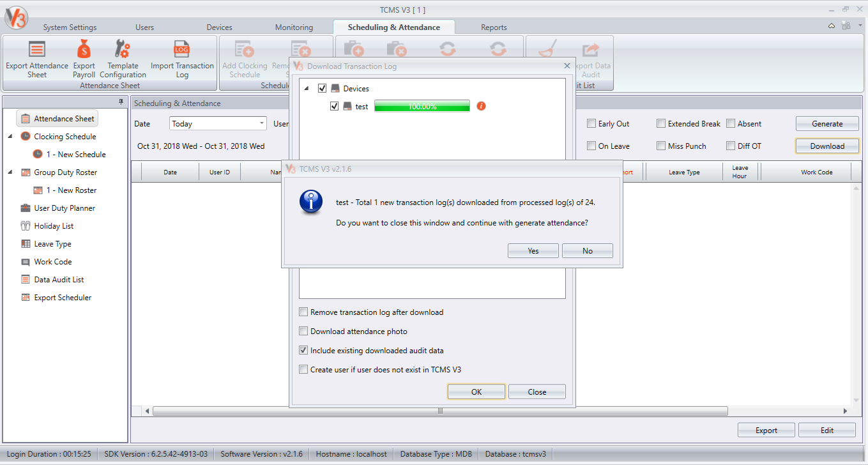The image size is (868, 465).
Task: Collapse Group Duty Roster tree expander arrow
Action: [10, 172]
